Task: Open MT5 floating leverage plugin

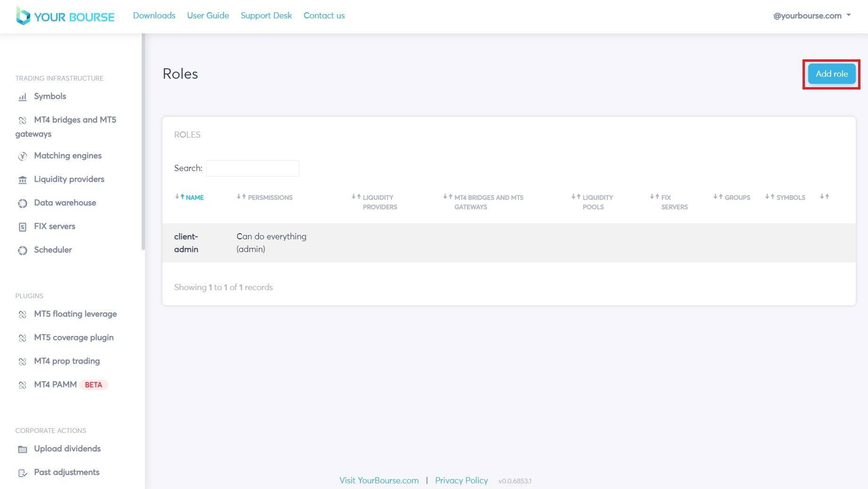Action: coord(75,314)
